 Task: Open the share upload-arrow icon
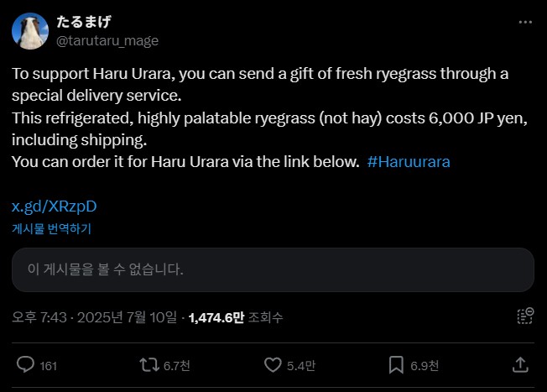coord(520,365)
